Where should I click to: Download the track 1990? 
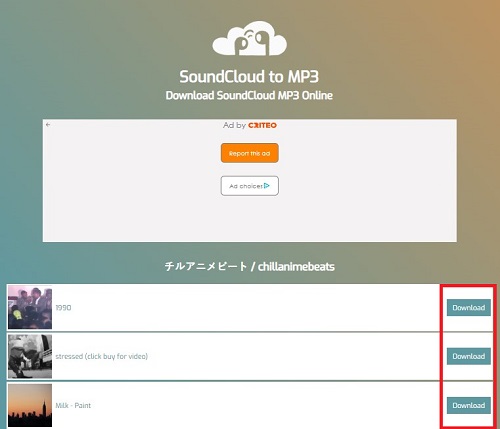pos(469,307)
